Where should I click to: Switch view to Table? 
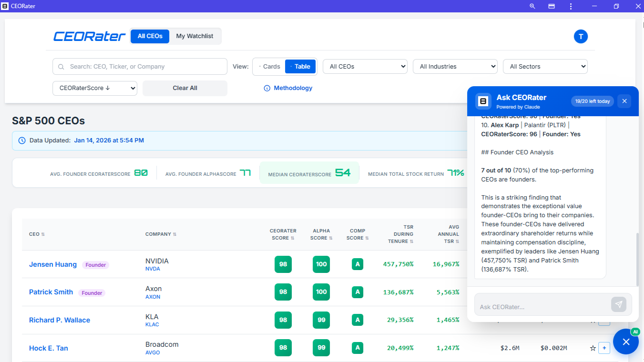(x=300, y=67)
